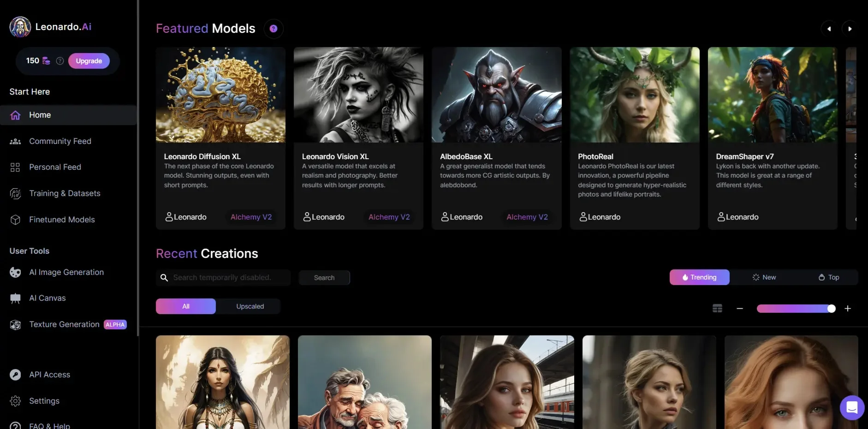Click the Personal Feed grid icon
This screenshot has width=868, height=429.
[x=15, y=167]
